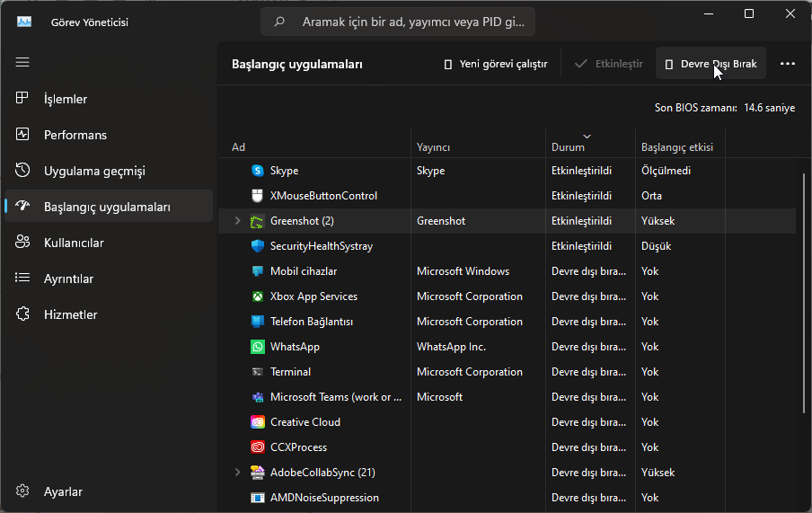Viewport: 812px width, 513px height.
Task: Click the Skype app icon
Action: (x=258, y=171)
